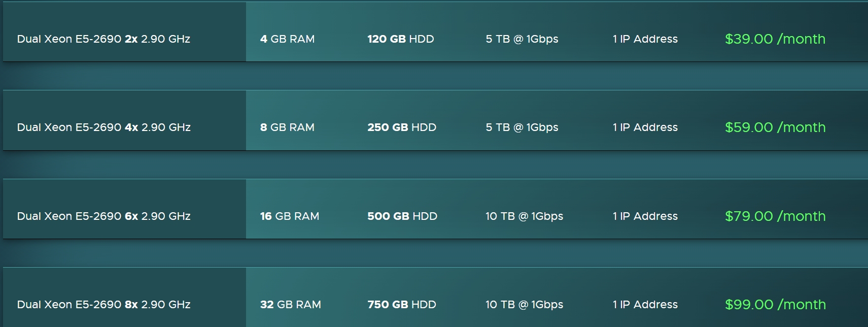The image size is (868, 327).
Task: Click the 500 GB HDD storage label
Action: click(402, 216)
